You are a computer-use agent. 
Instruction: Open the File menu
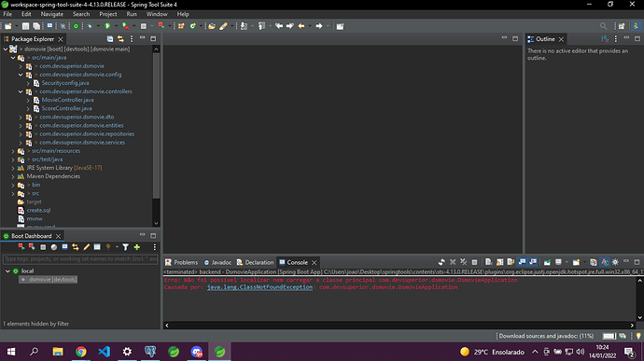point(7,14)
